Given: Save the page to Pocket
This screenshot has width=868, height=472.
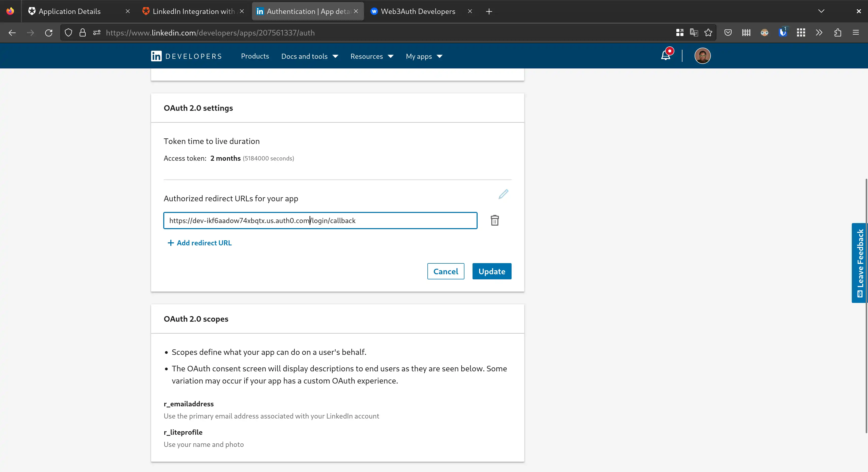Looking at the screenshot, I should 728,32.
